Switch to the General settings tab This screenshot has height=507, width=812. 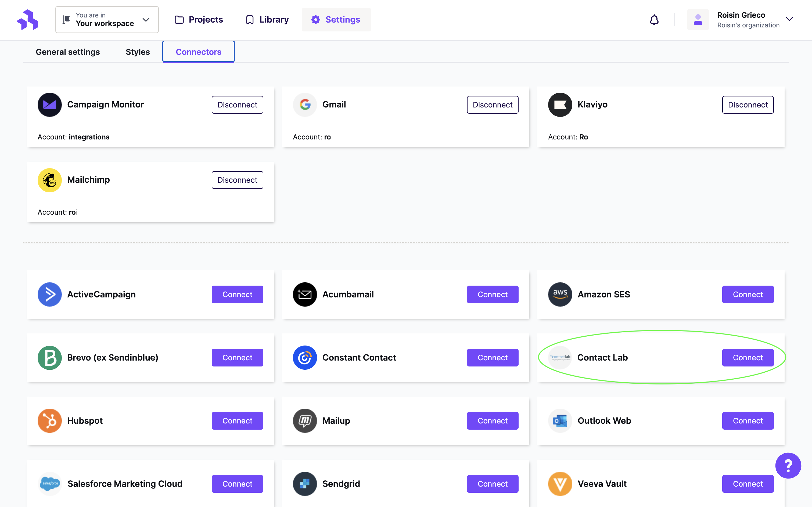pyautogui.click(x=68, y=52)
